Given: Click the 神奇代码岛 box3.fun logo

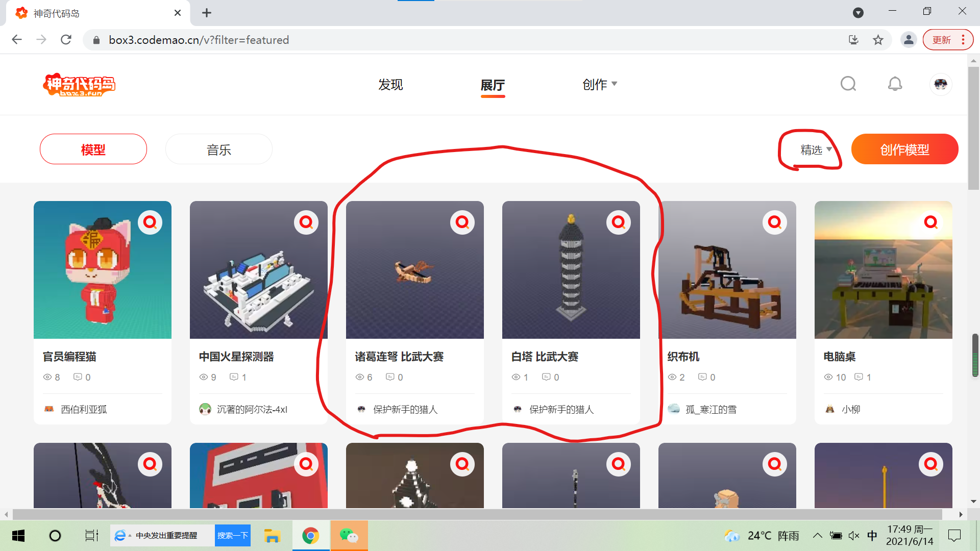Looking at the screenshot, I should pyautogui.click(x=79, y=84).
